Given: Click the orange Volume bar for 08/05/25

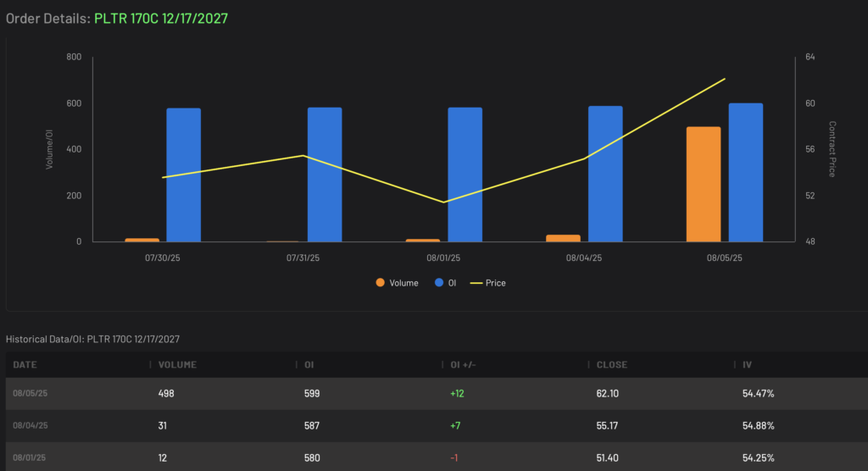Looking at the screenshot, I should (x=704, y=185).
